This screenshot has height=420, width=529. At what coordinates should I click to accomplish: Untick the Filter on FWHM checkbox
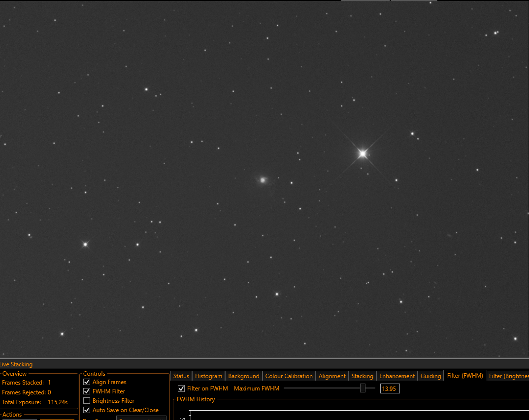pyautogui.click(x=181, y=388)
